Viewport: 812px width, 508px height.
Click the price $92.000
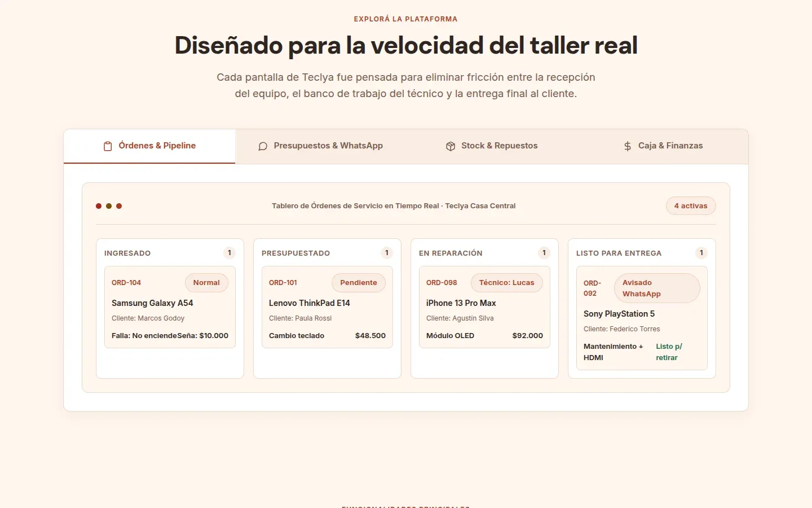(528, 336)
